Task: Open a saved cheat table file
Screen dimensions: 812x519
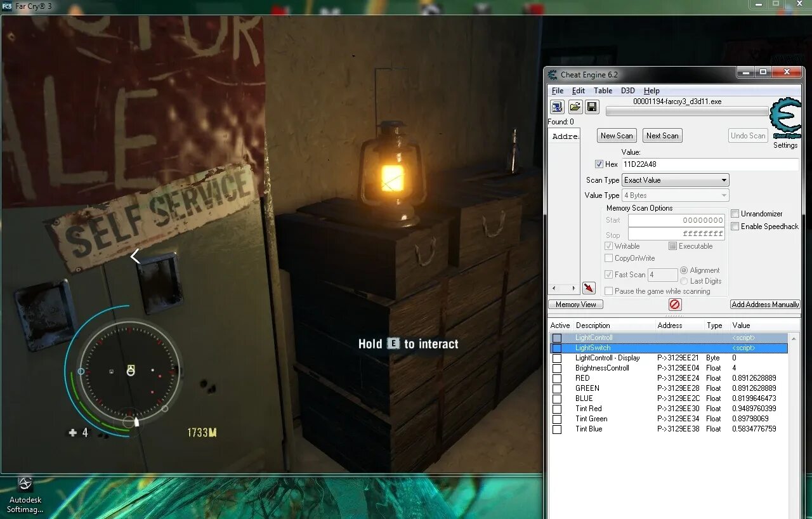Action: 575,106
